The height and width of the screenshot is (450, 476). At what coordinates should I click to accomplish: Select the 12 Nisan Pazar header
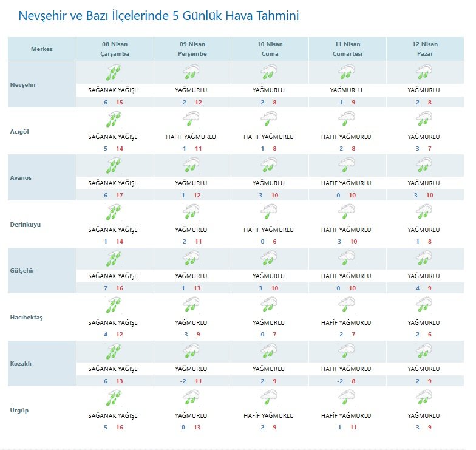pos(424,49)
